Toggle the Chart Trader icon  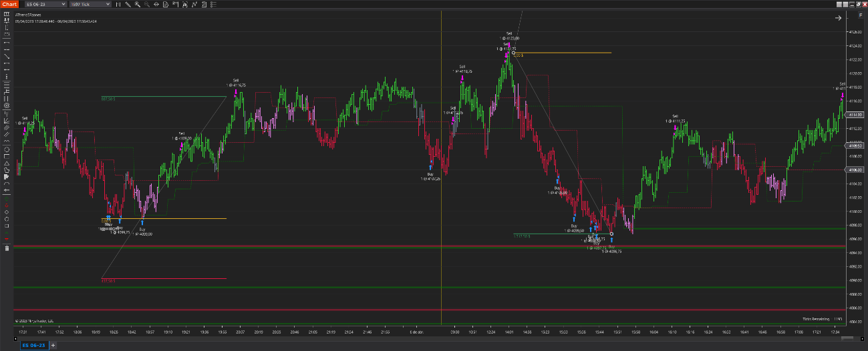[175, 4]
